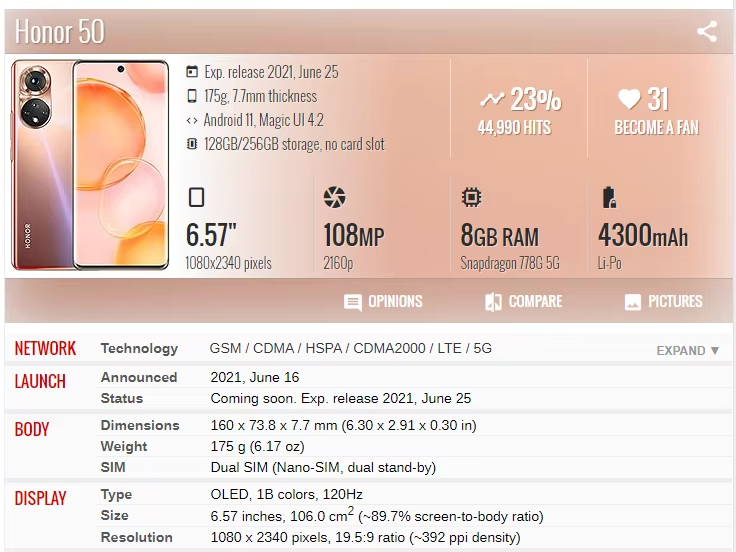The height and width of the screenshot is (552, 736).
Task: Click the Weight label
Action: point(124,446)
